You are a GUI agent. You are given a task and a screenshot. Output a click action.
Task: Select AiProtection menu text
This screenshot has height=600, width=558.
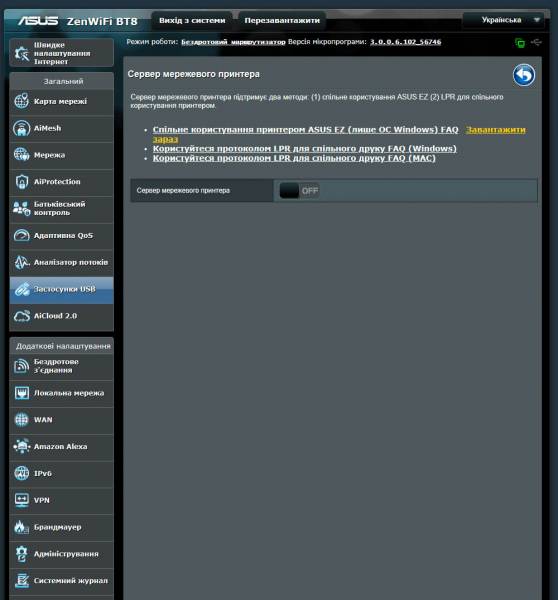point(57,182)
